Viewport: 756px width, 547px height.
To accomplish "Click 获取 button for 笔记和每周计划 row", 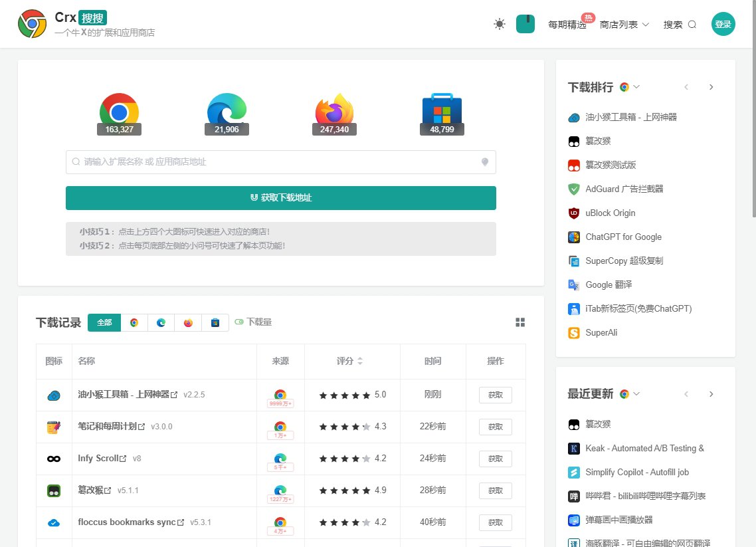I will pyautogui.click(x=495, y=427).
